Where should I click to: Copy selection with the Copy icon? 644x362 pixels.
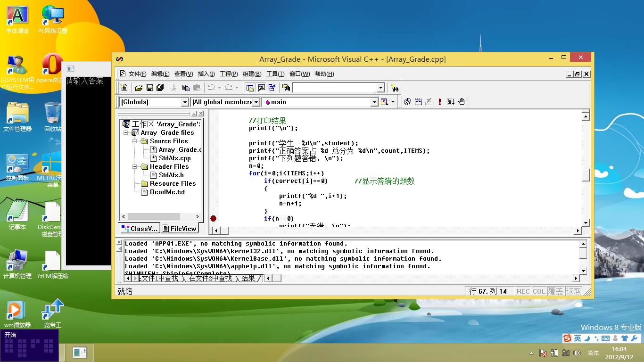coord(186,88)
